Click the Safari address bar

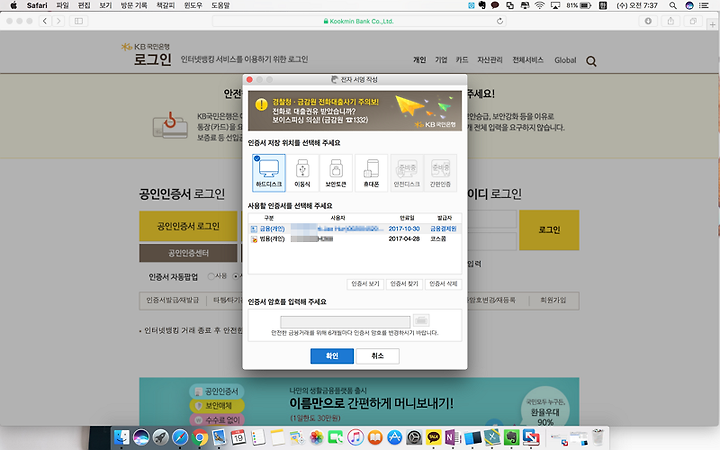[359, 21]
